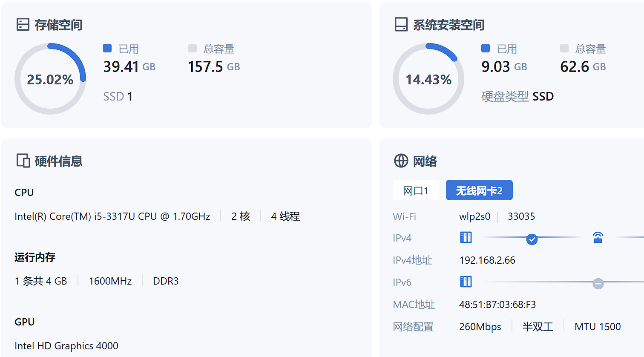
Task: Click the 14.43% system space usage ring
Action: pos(428,79)
